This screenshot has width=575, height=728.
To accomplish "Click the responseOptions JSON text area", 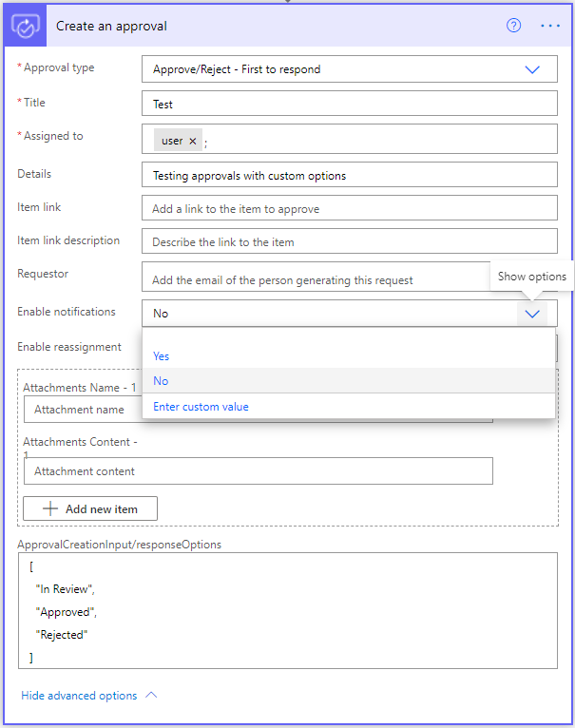I will tap(287, 610).
